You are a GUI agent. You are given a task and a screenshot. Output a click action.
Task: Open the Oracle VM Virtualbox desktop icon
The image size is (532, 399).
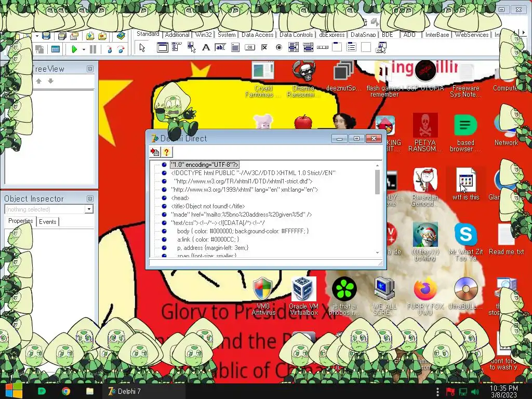click(303, 296)
